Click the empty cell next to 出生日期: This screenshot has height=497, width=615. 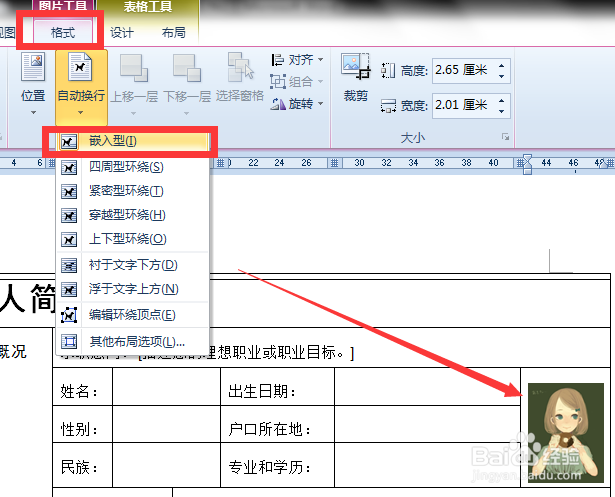[x=428, y=387]
